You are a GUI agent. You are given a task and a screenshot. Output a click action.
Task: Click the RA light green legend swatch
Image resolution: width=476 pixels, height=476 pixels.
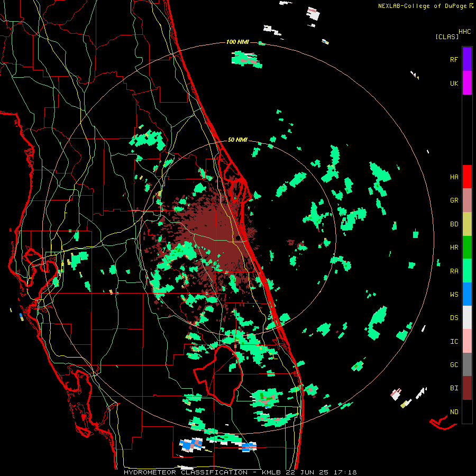[467, 271]
